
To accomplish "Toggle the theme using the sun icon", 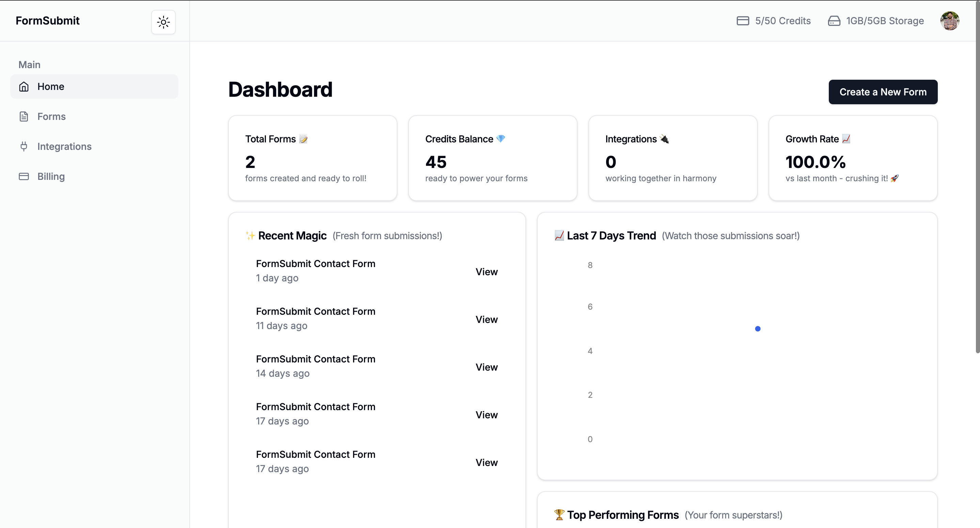I will coord(163,22).
